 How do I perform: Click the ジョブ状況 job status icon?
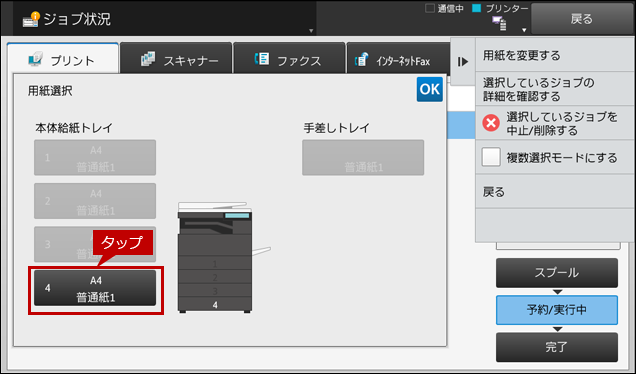(31, 19)
